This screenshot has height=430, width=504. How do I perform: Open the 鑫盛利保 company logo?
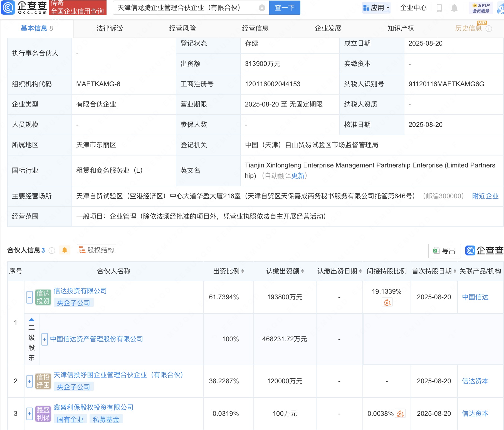43,414
